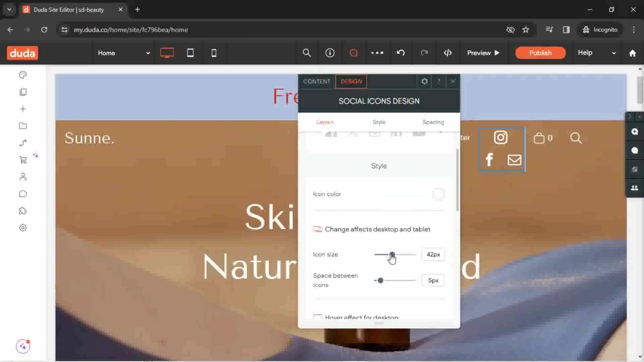Click the Sunne. site logo text
The height and width of the screenshot is (362, 644).
[89, 138]
